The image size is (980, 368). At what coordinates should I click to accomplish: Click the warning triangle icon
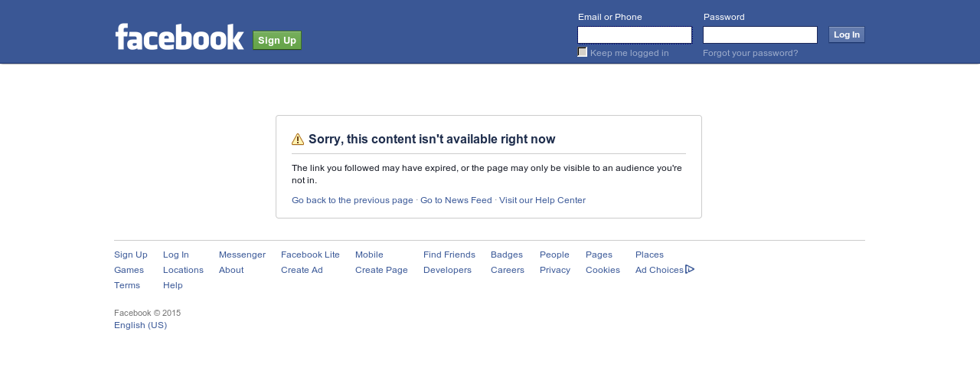click(298, 140)
